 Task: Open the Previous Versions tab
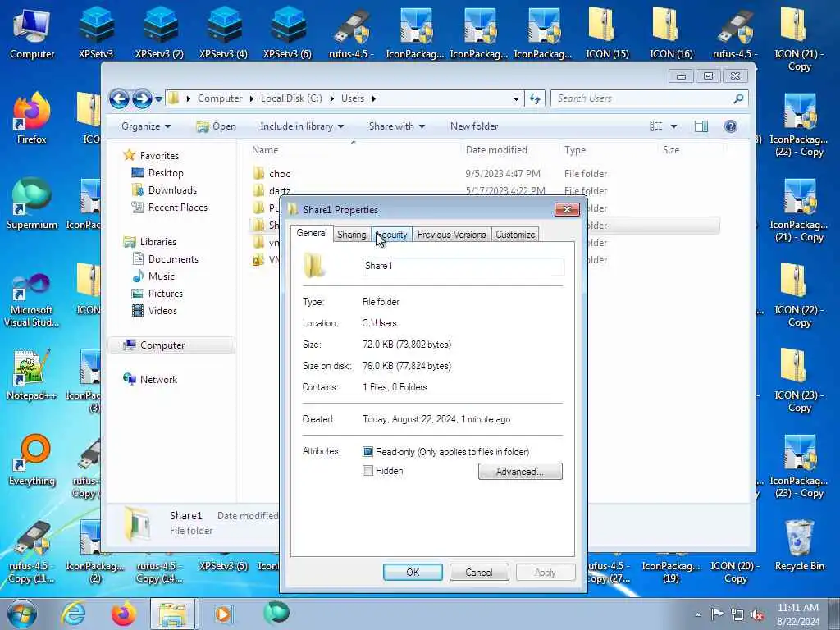tap(452, 235)
